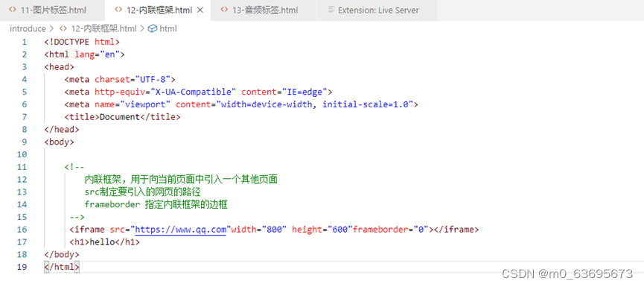
Task: Click the closing </body> tag
Action: [62, 254]
